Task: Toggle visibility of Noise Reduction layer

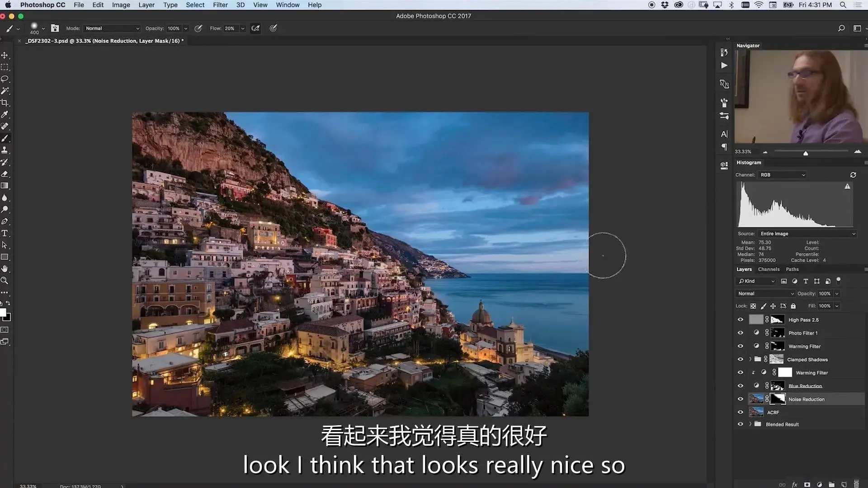Action: point(740,399)
